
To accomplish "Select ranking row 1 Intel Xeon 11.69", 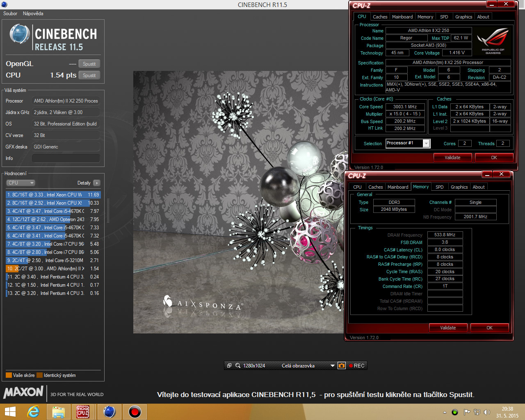I will pyautogui.click(x=53, y=195).
